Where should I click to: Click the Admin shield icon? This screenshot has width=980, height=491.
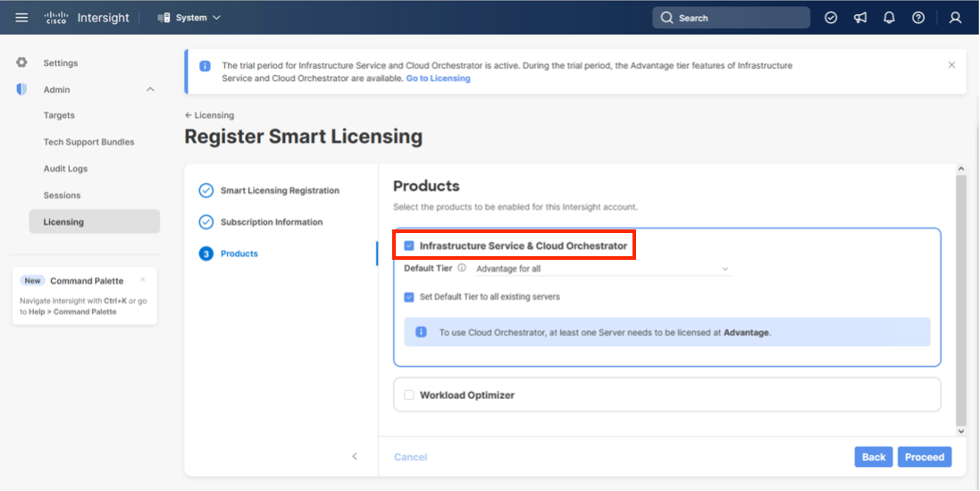click(21, 89)
